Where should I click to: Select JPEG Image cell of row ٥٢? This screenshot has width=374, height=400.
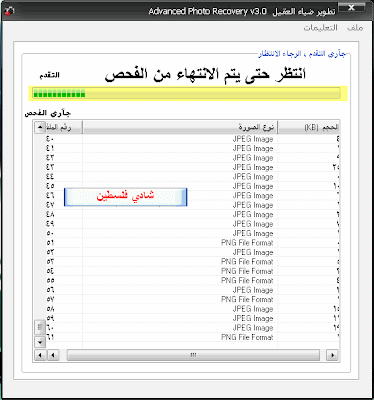tap(253, 252)
